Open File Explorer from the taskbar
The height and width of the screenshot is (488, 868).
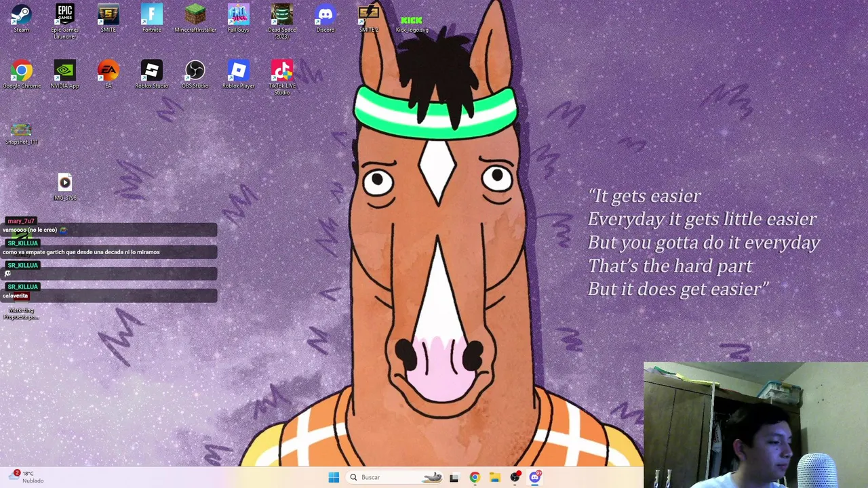[494, 477]
